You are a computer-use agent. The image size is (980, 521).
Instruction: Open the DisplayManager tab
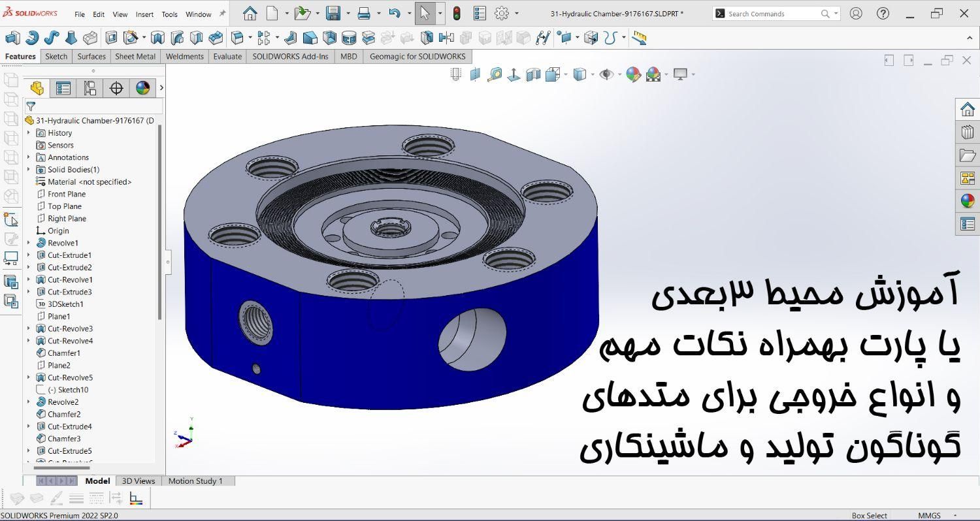click(142, 87)
